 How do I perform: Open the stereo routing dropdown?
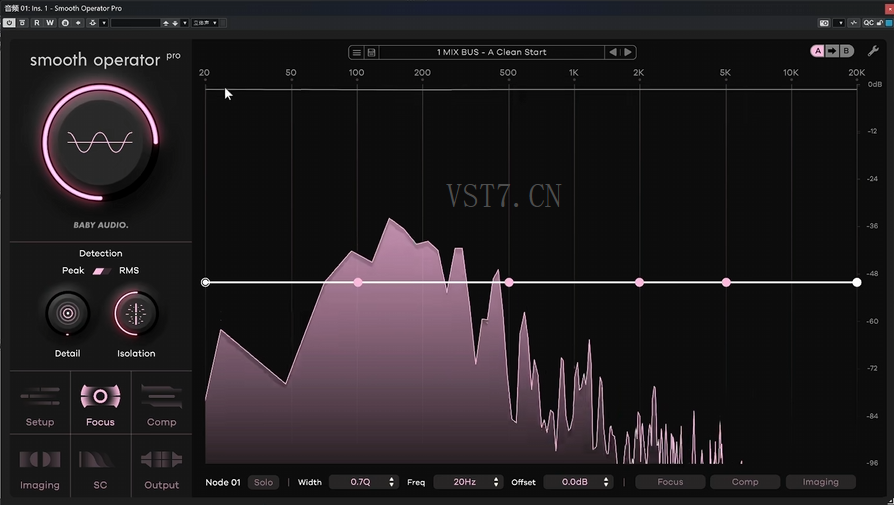pyautogui.click(x=205, y=23)
